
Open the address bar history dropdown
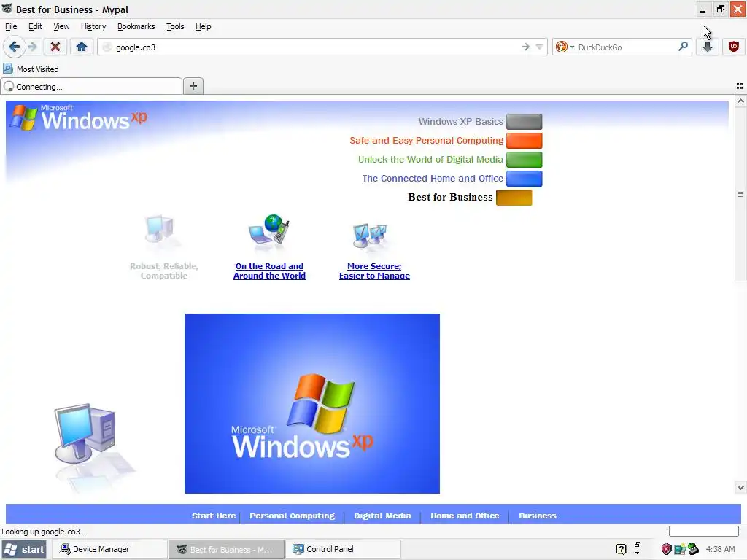coord(539,47)
